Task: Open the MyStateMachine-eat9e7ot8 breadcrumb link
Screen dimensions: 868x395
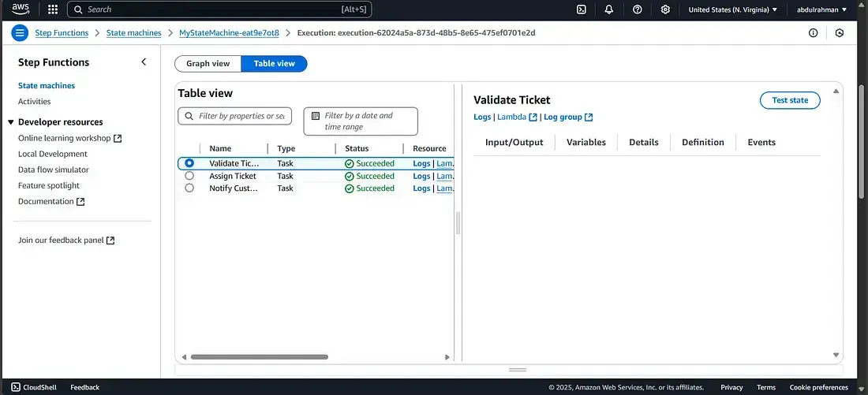Action: pos(229,32)
